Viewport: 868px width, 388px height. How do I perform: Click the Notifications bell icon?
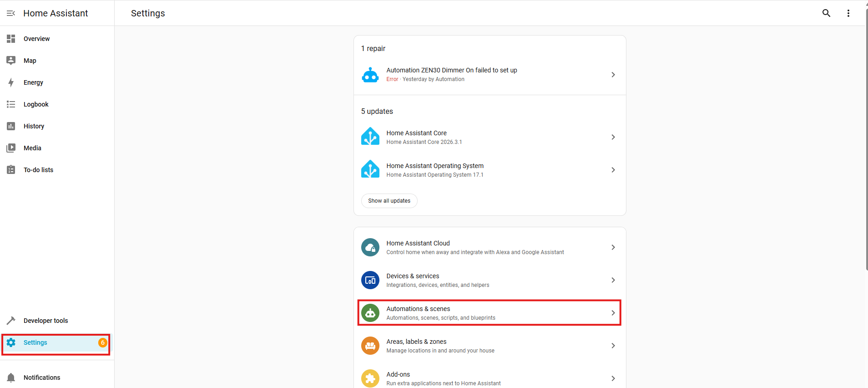pyautogui.click(x=11, y=378)
